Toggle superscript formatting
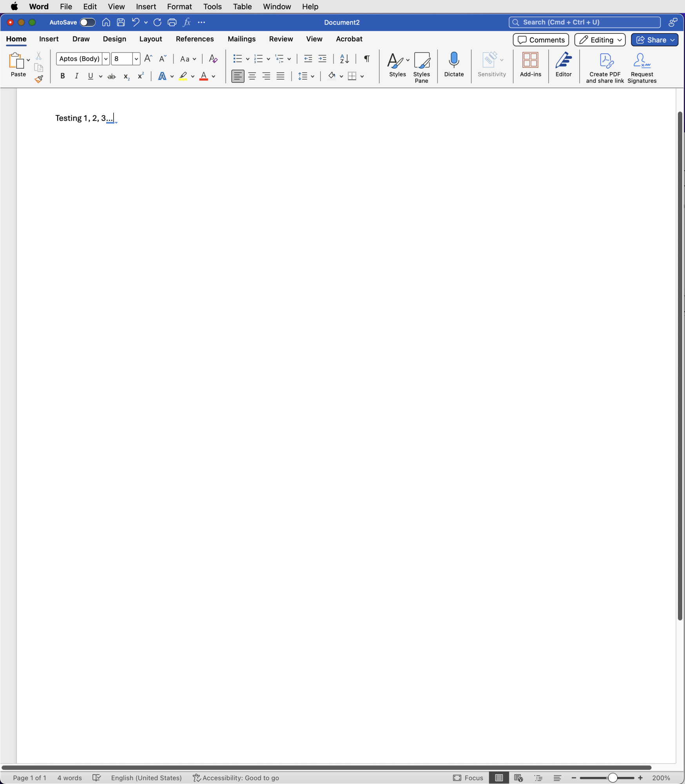The width and height of the screenshot is (685, 784). click(x=141, y=76)
